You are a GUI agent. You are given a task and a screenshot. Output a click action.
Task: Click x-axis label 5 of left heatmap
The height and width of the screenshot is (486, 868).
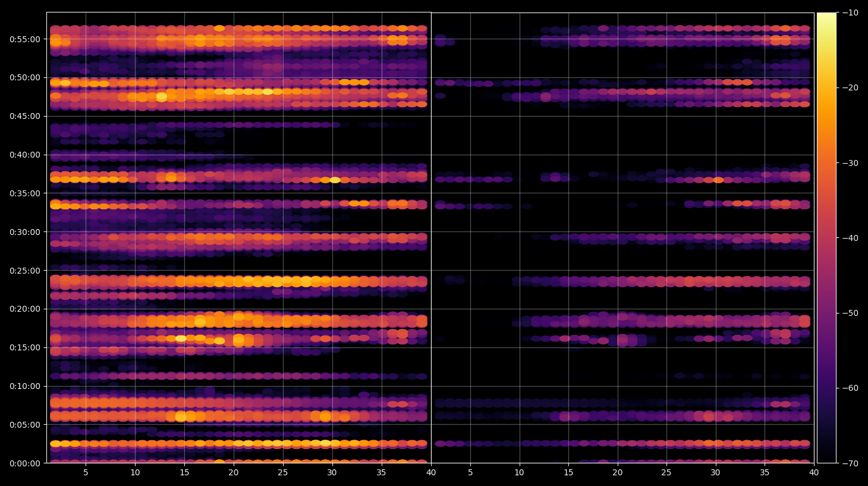pos(86,473)
